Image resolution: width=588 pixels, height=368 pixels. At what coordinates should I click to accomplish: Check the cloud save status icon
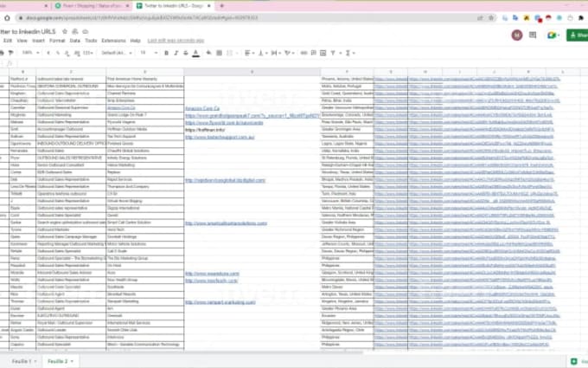coord(86,31)
